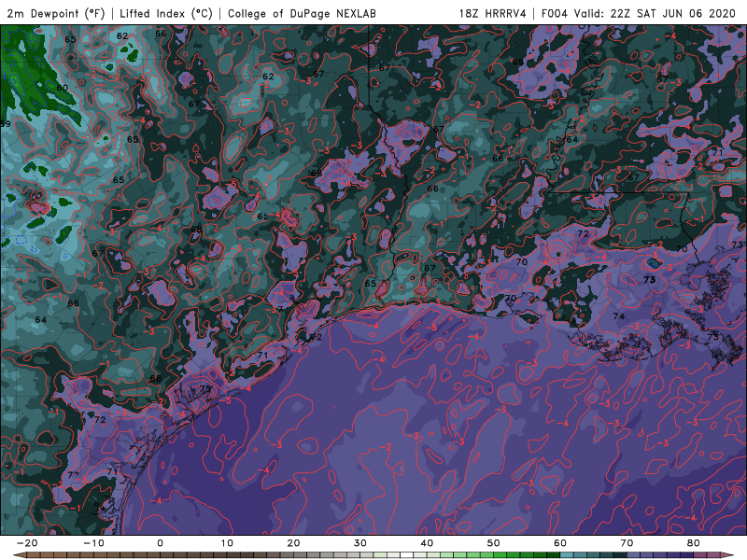
Task: Click the '60' label on the color scale
Action: [560, 543]
